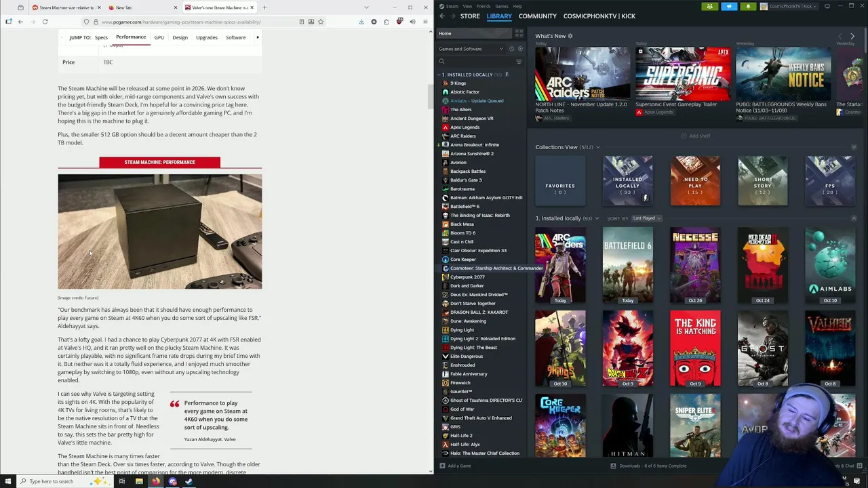Click the Steam back navigation arrow
Viewport: 868px width, 488px height.
click(442, 16)
